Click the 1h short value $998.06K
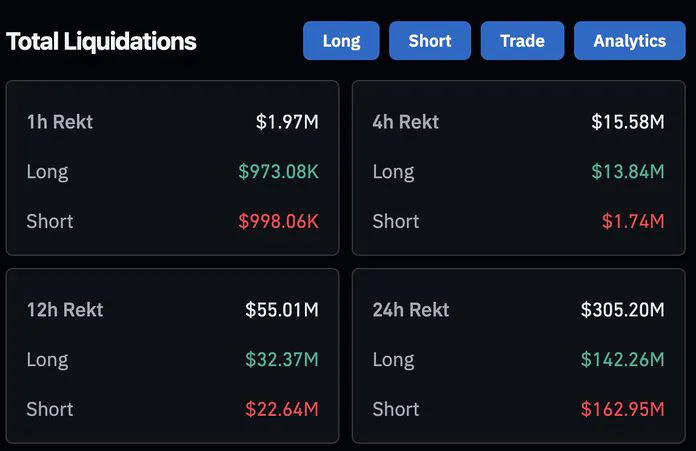The width and height of the screenshot is (696, 451). pyautogui.click(x=278, y=222)
